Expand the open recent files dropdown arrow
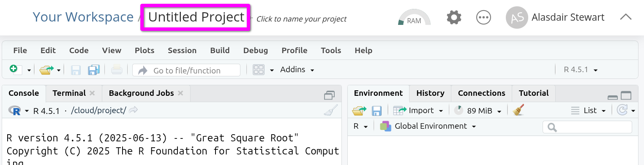The image size is (644, 165). (x=58, y=70)
